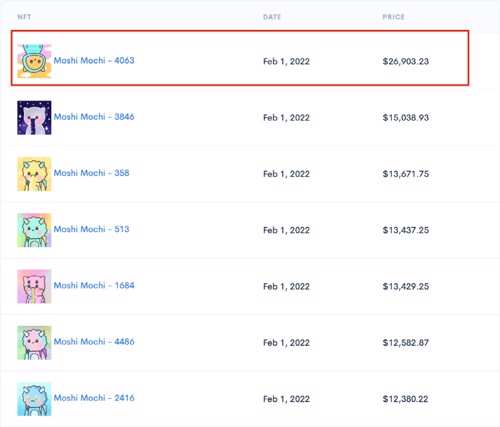
Task: Select the Moshi Mochi - 513 thumbnail
Action: (34, 230)
